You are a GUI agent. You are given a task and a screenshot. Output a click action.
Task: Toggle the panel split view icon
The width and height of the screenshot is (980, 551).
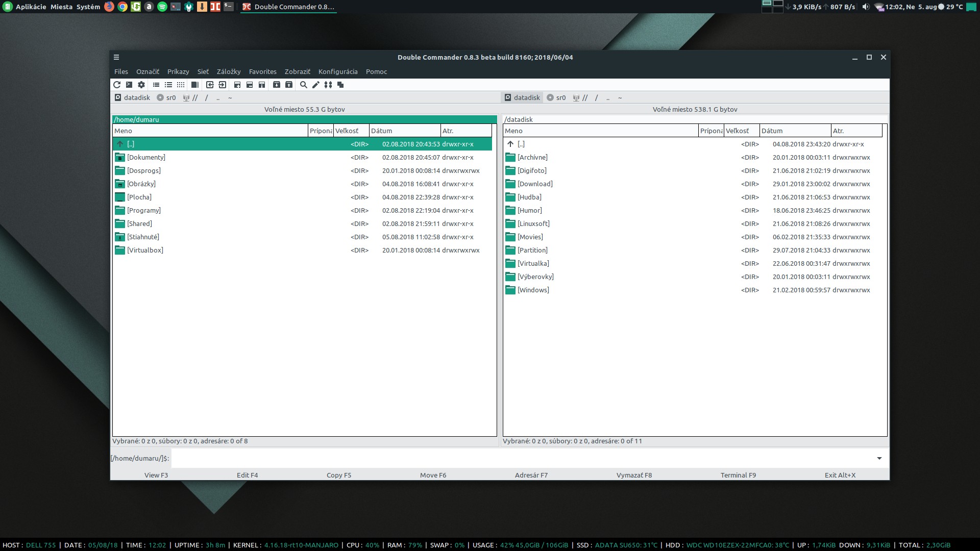[195, 85]
